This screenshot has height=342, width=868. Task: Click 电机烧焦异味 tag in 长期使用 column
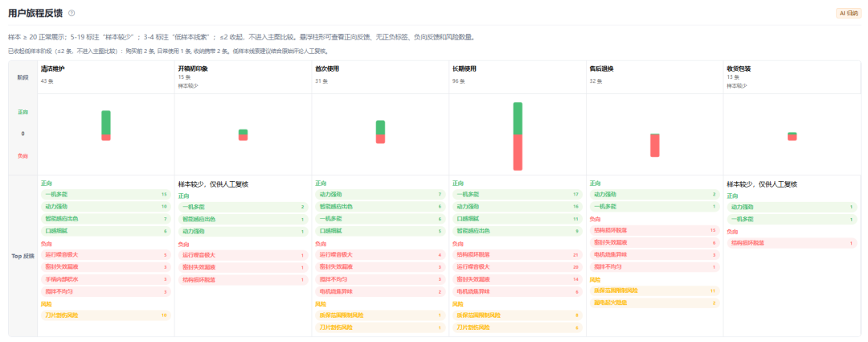click(518, 291)
